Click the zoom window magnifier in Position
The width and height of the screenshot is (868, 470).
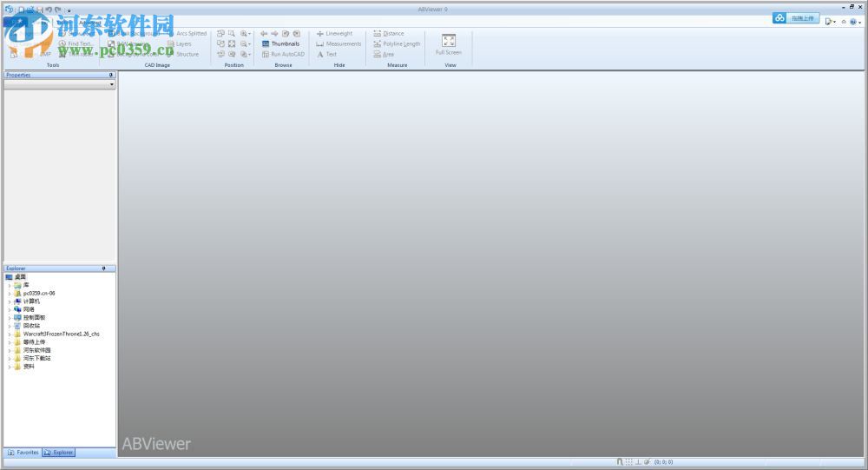232,34
